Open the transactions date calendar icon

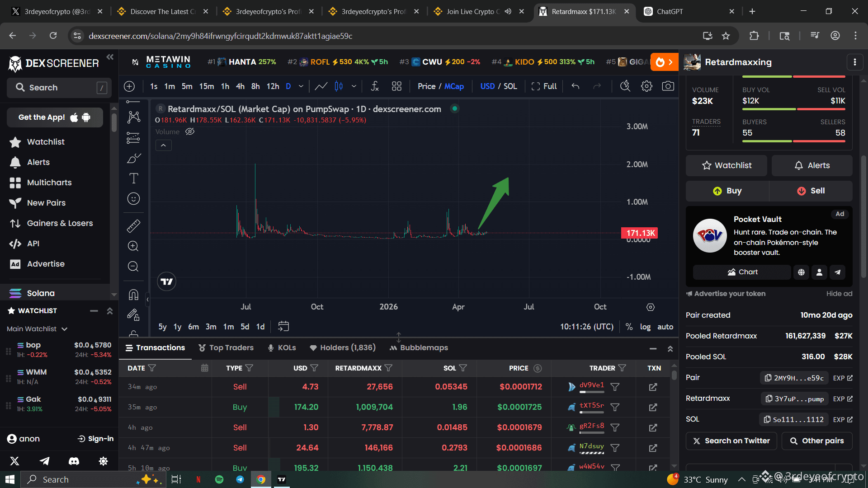pos(204,368)
